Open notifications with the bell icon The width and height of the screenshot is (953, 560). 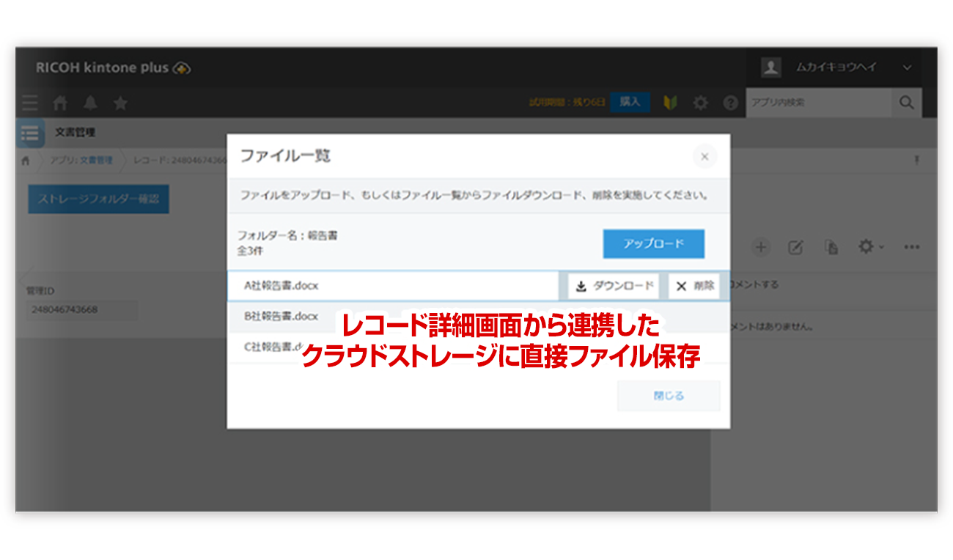pos(89,103)
